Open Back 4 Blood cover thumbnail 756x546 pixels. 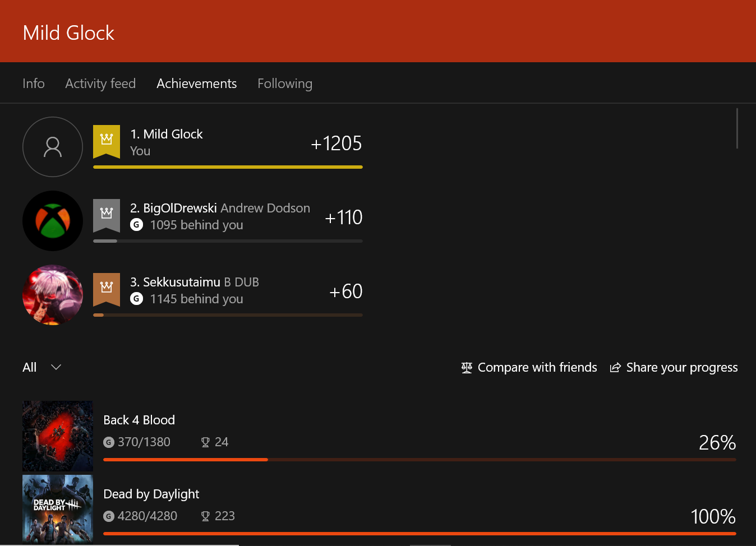58,436
